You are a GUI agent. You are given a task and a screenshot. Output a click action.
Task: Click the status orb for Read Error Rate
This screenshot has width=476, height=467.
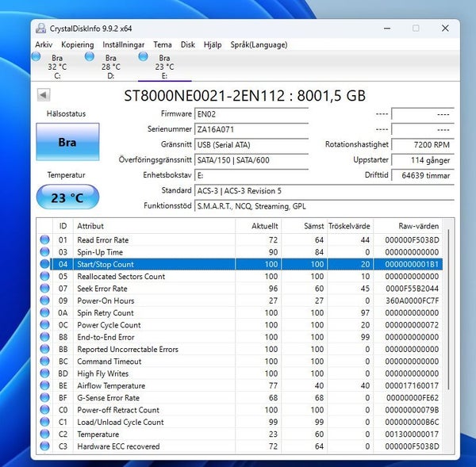(x=44, y=239)
